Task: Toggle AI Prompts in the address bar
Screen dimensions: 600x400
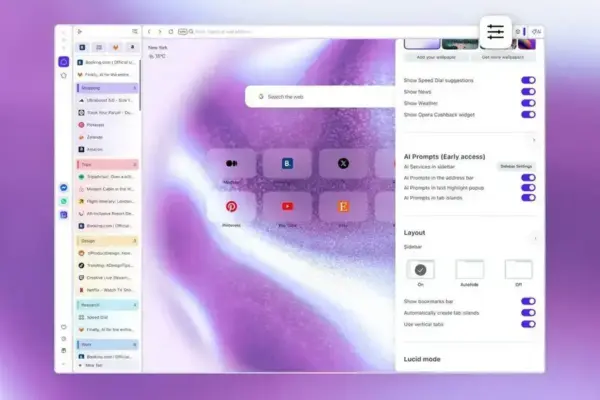Action: tap(528, 178)
